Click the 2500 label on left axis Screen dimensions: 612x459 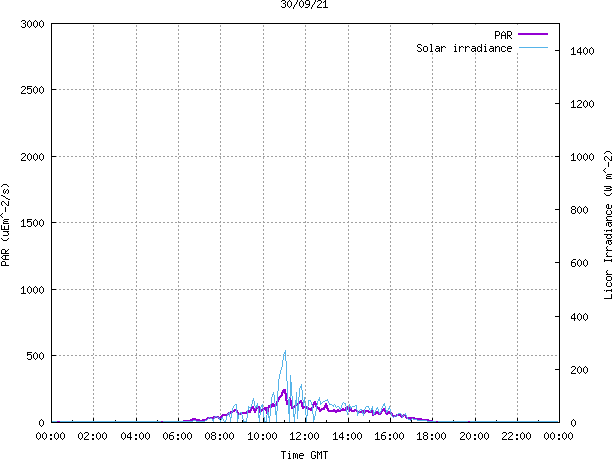pyautogui.click(x=32, y=90)
